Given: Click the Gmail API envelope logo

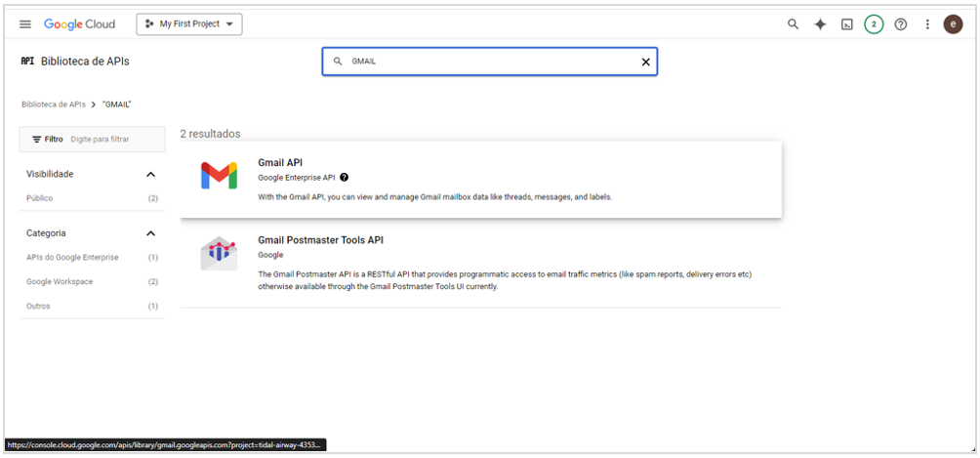Looking at the screenshot, I should point(219,177).
